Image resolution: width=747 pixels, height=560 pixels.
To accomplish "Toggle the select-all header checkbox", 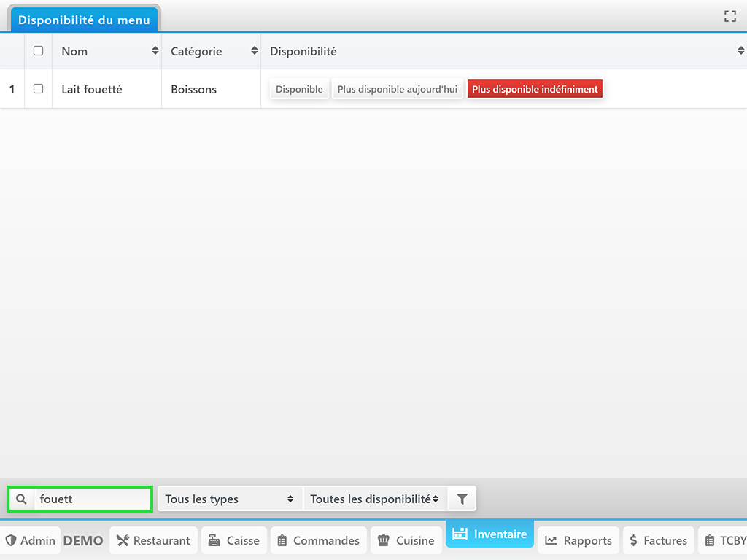I will [39, 51].
